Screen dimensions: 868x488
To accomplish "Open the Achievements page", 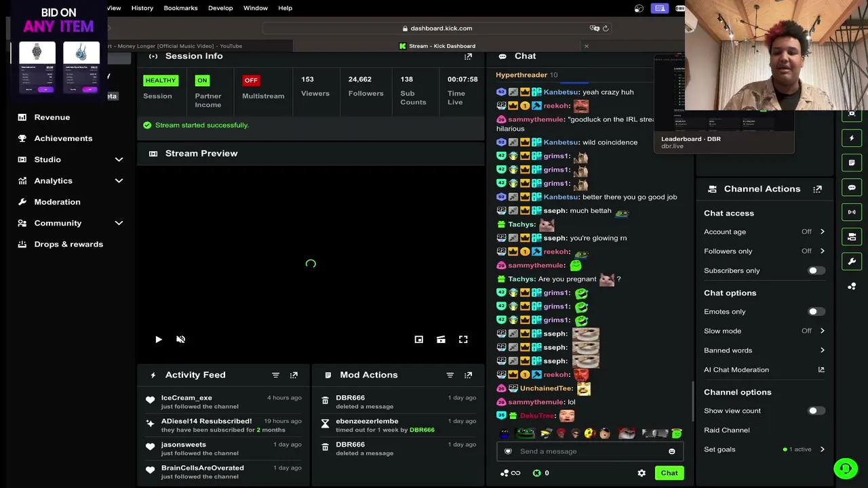I will [x=63, y=138].
